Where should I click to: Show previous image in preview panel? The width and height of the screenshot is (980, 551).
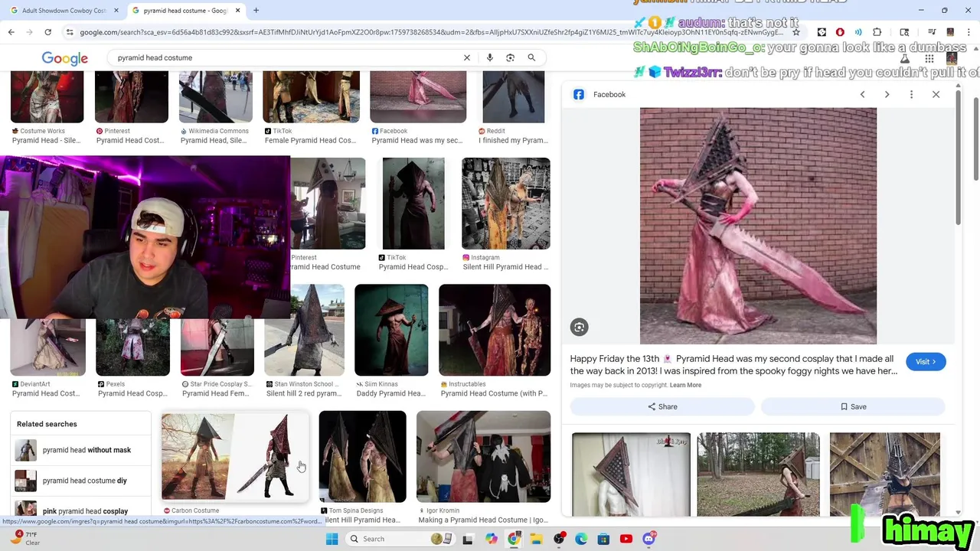click(x=862, y=94)
